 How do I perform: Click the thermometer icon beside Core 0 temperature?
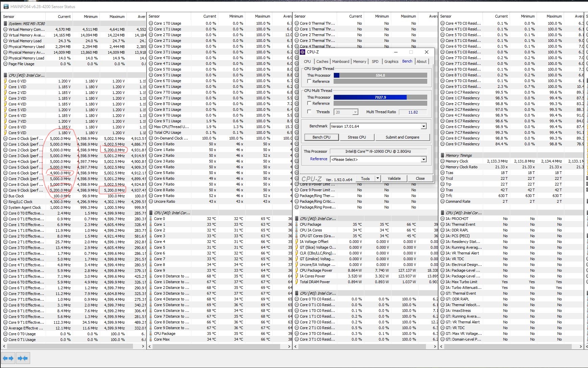[x=151, y=219]
